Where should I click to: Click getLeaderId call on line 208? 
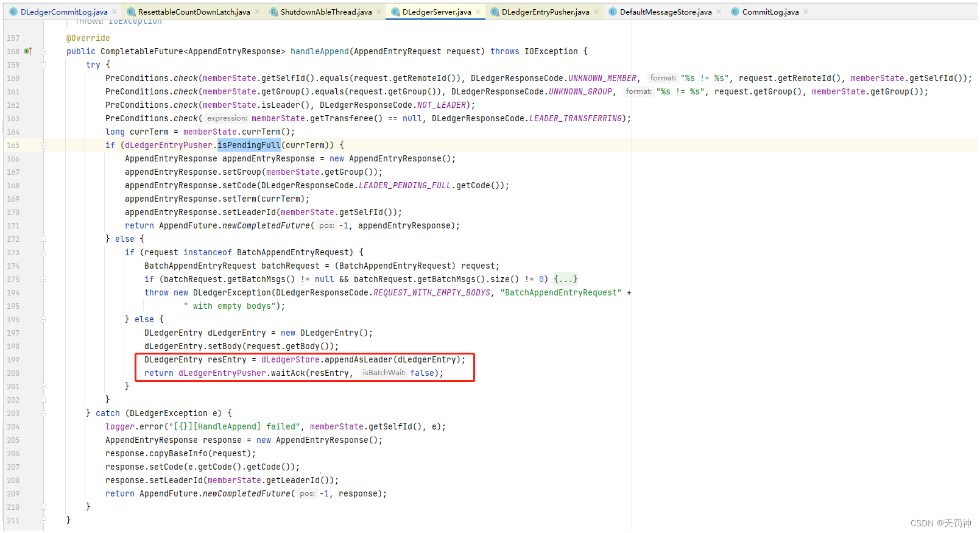point(293,480)
